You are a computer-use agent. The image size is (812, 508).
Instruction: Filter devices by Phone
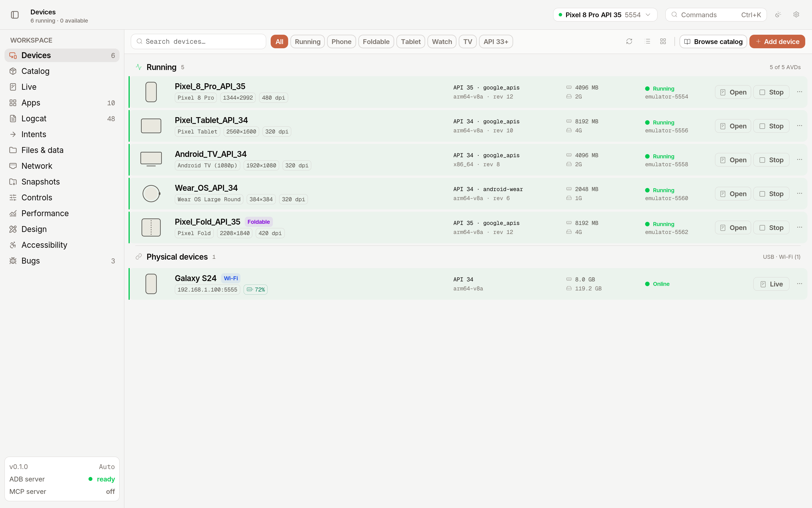tap(342, 41)
